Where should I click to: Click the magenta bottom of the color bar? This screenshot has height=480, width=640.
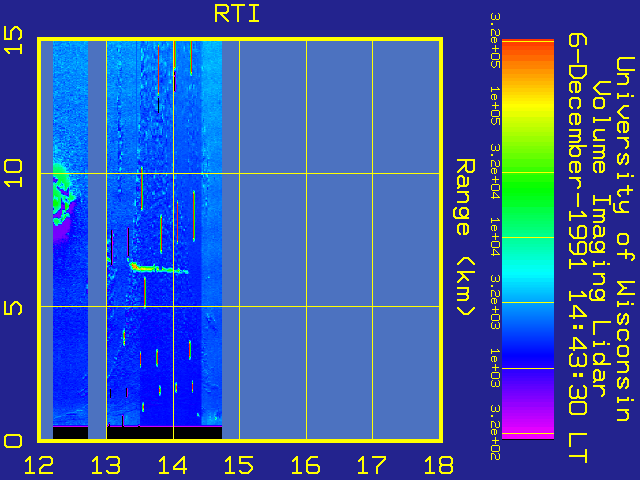(x=528, y=429)
